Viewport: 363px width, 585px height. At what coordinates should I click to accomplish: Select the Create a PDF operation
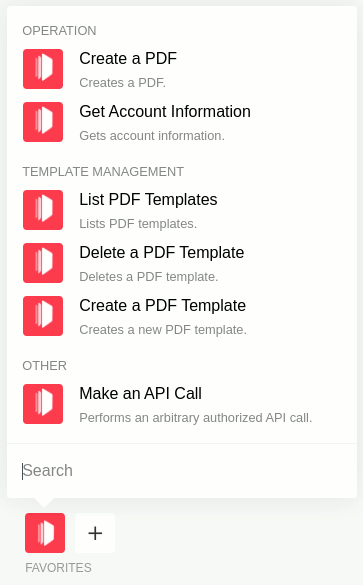click(x=128, y=59)
